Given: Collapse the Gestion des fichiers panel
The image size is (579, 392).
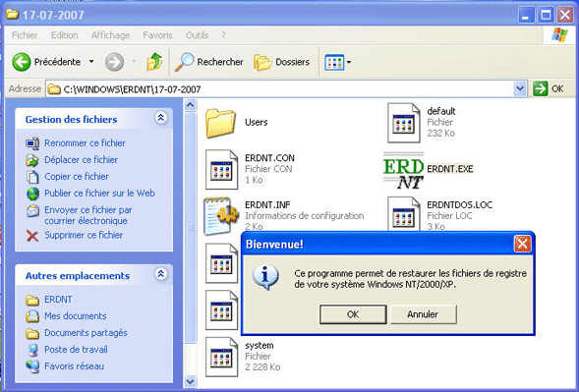Looking at the screenshot, I should [160, 118].
